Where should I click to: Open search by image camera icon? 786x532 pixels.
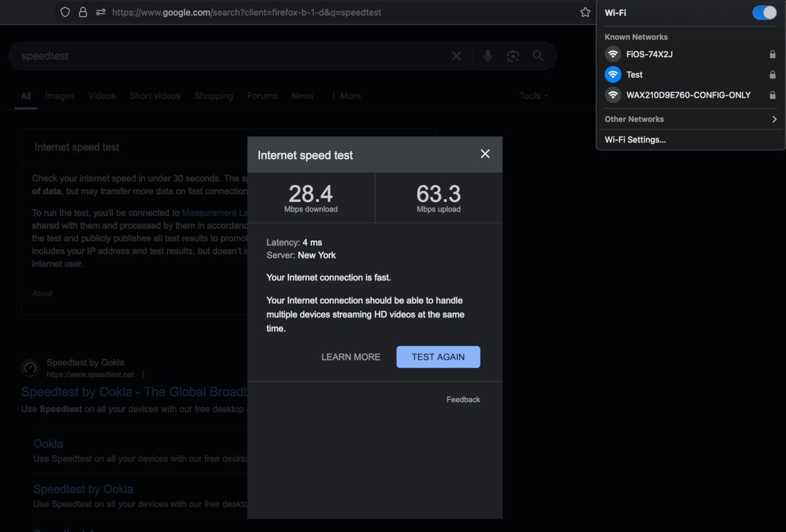coord(513,56)
